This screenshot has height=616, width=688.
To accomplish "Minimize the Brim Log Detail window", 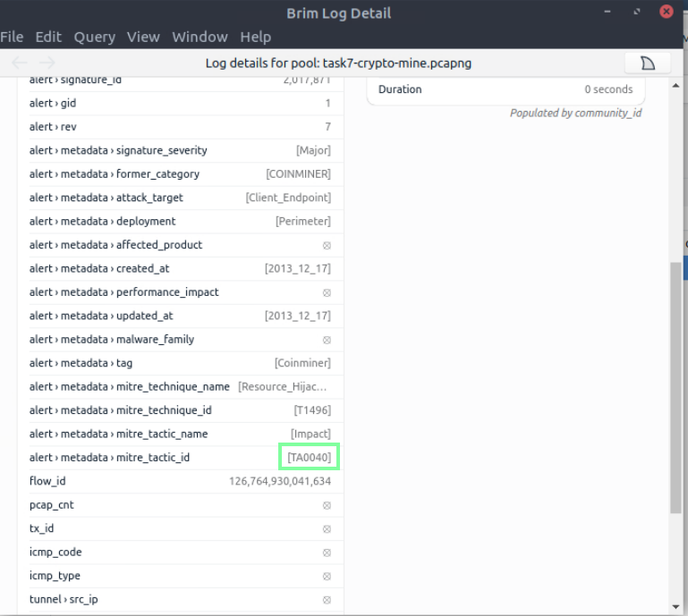I will (x=609, y=13).
